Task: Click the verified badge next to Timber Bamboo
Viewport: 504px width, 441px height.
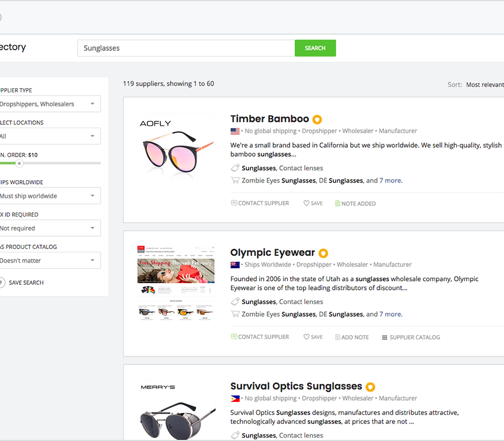Action: pos(318,119)
